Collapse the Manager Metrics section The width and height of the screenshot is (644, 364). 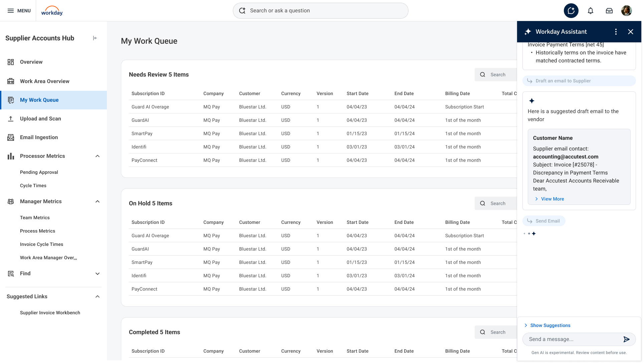[98, 202]
